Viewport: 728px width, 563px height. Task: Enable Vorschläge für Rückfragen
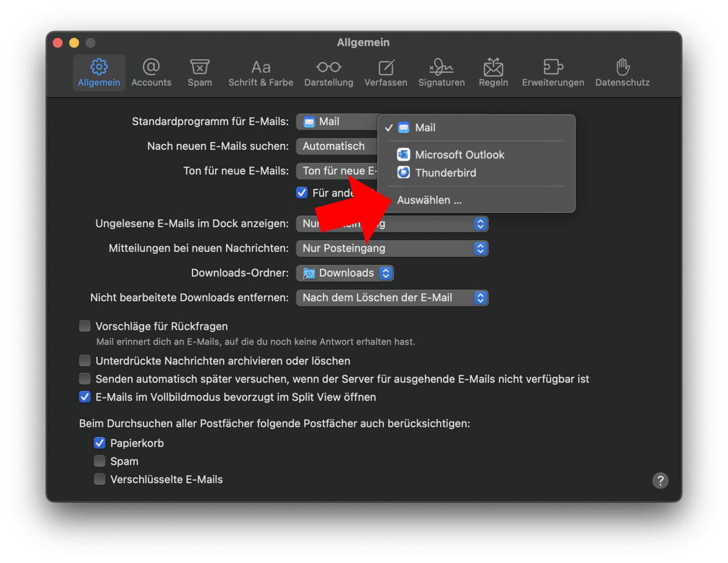pyautogui.click(x=84, y=326)
